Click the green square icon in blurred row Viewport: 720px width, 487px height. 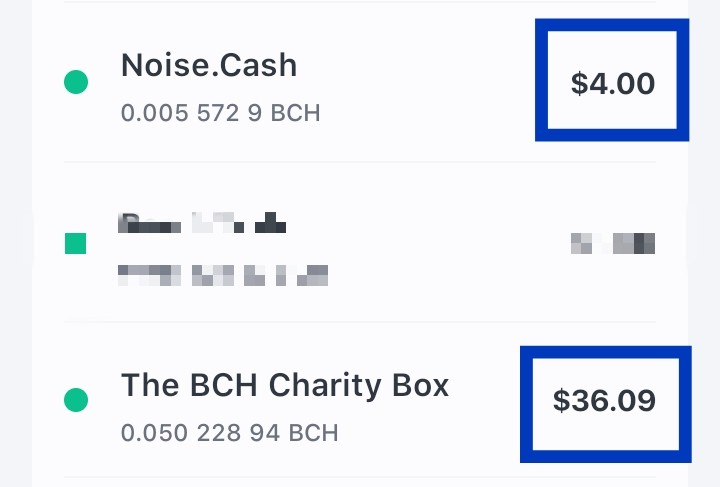click(76, 243)
